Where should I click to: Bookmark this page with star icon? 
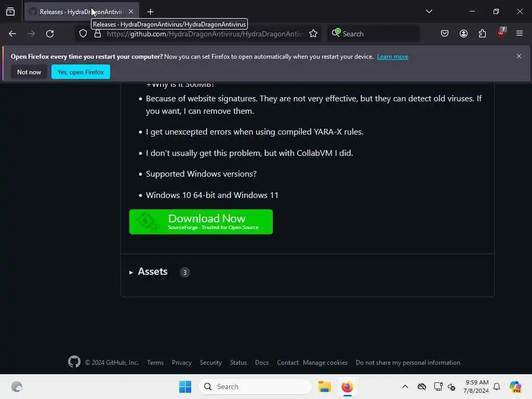313,34
